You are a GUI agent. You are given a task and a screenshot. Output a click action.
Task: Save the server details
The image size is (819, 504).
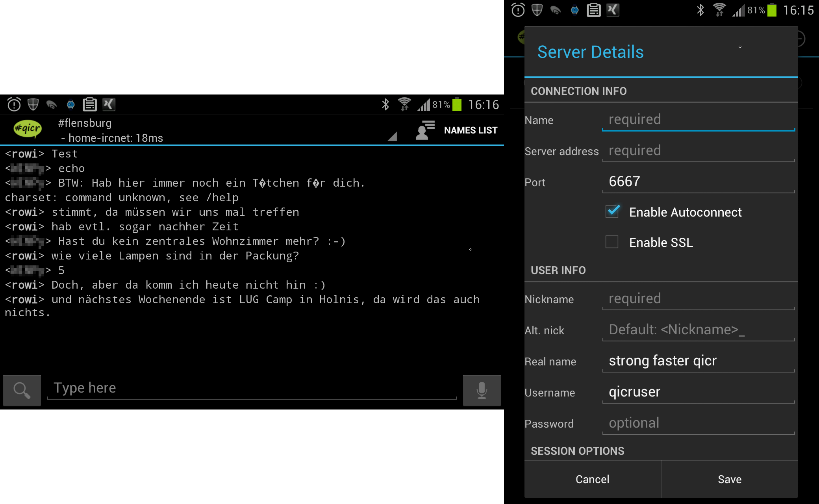[730, 479]
